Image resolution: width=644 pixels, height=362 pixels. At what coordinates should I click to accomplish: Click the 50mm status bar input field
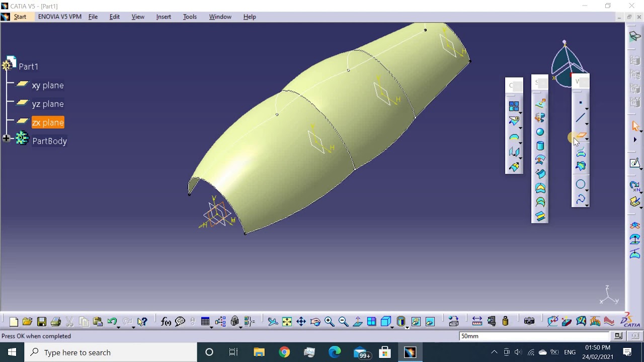[534, 336]
